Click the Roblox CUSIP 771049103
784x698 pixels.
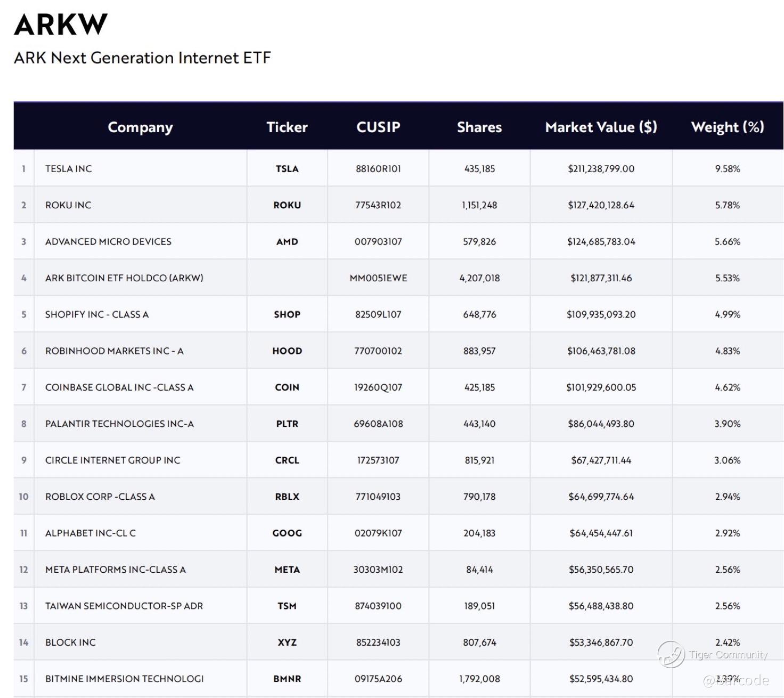click(378, 497)
